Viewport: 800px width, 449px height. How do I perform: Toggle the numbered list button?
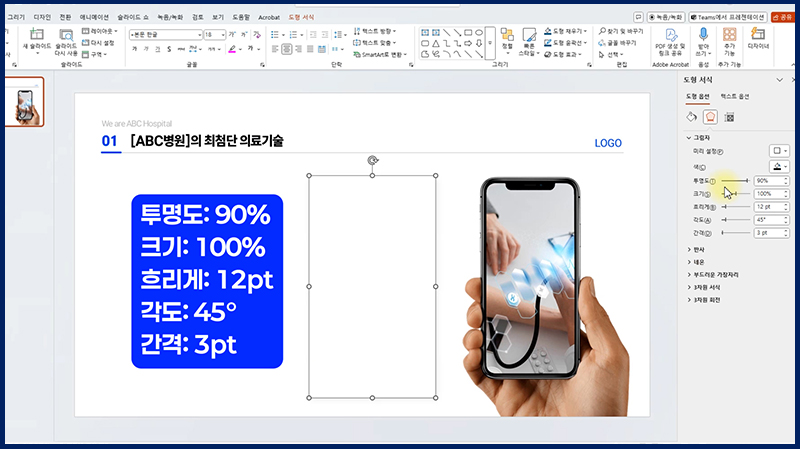coord(295,35)
